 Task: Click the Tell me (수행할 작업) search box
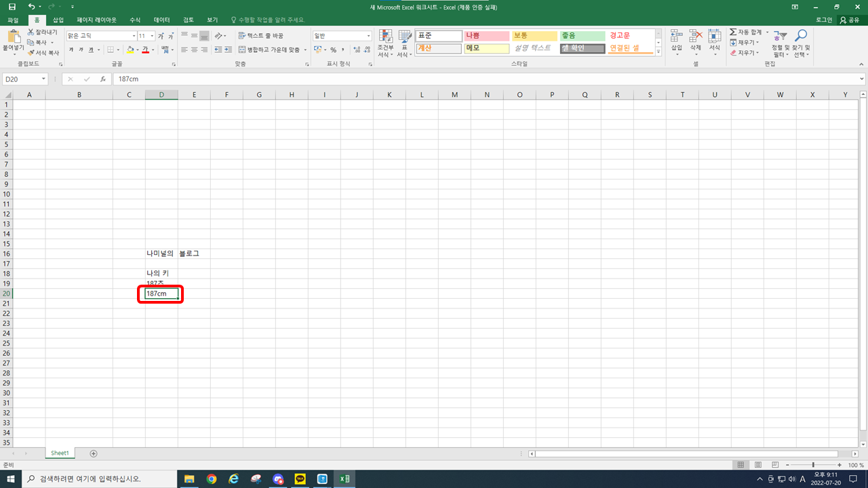click(x=268, y=20)
